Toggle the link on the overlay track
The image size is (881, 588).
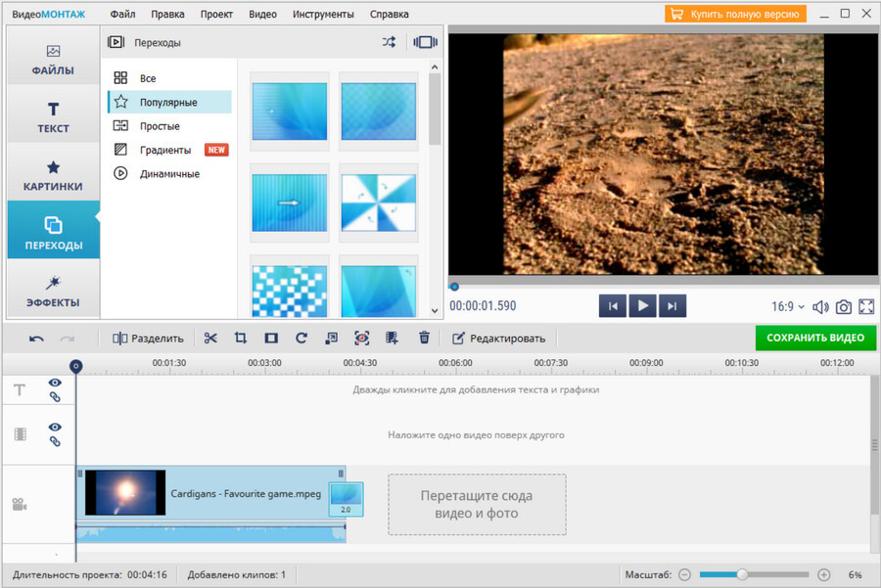point(55,442)
